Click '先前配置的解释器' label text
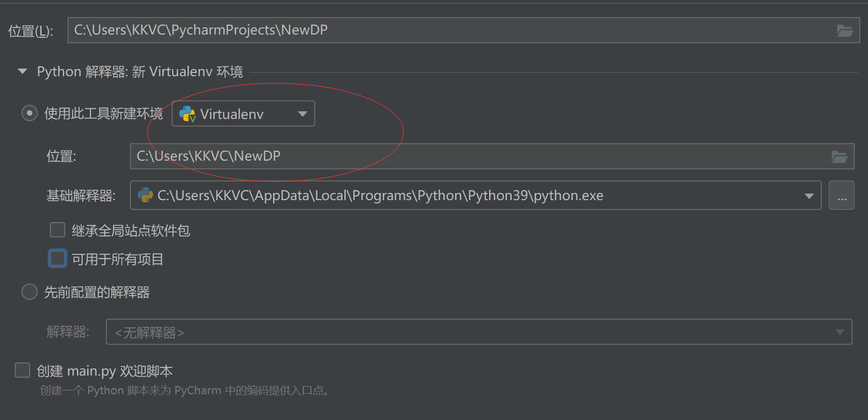 pos(97,292)
